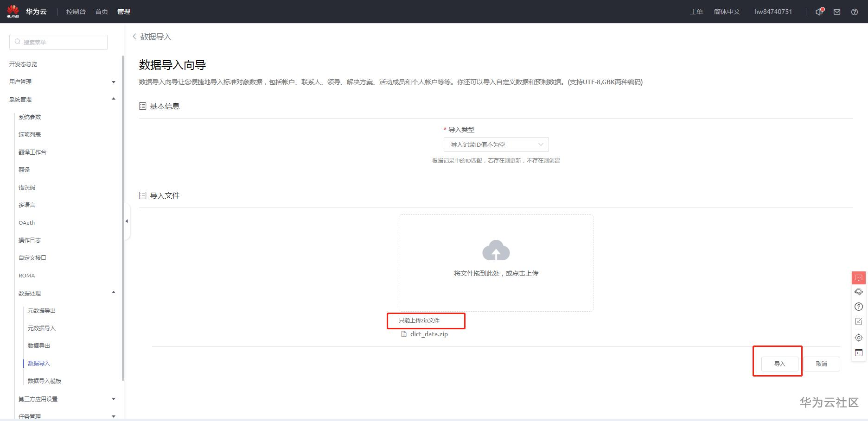The height and width of the screenshot is (421, 868).
Task: Open 翻译工作台 in the sidebar
Action: [x=32, y=152]
